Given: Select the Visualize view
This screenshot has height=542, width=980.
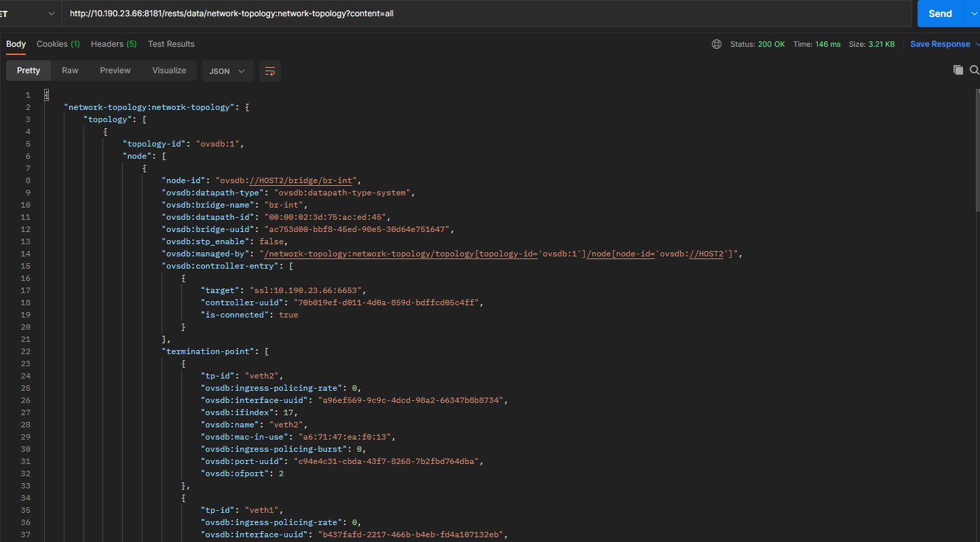Looking at the screenshot, I should tap(169, 71).
